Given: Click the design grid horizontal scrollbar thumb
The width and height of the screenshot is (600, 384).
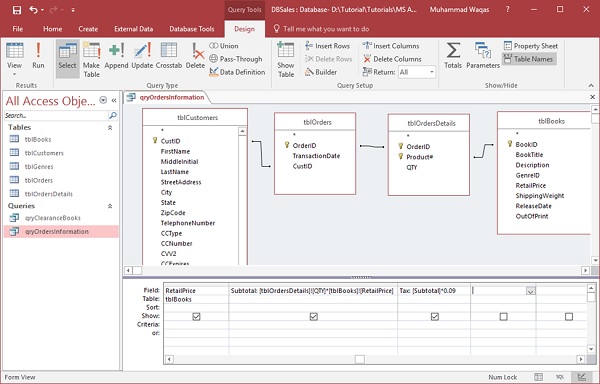Looking at the screenshot, I should click(x=359, y=359).
